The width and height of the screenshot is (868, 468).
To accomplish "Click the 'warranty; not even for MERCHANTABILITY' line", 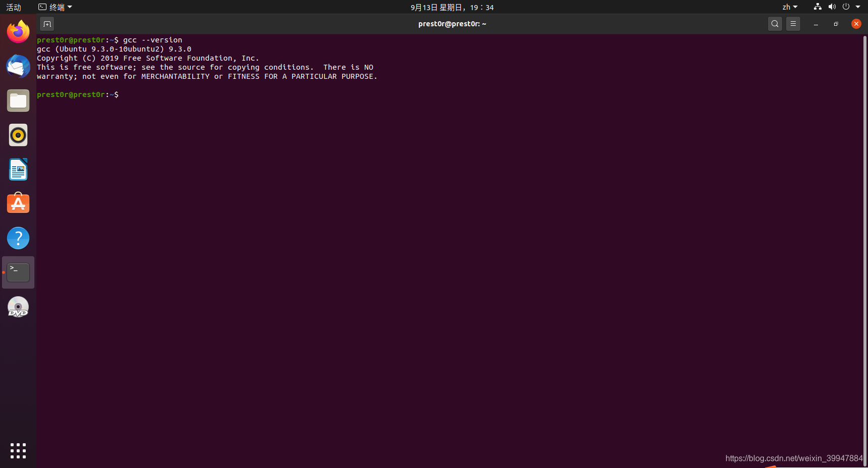I will pyautogui.click(x=207, y=76).
